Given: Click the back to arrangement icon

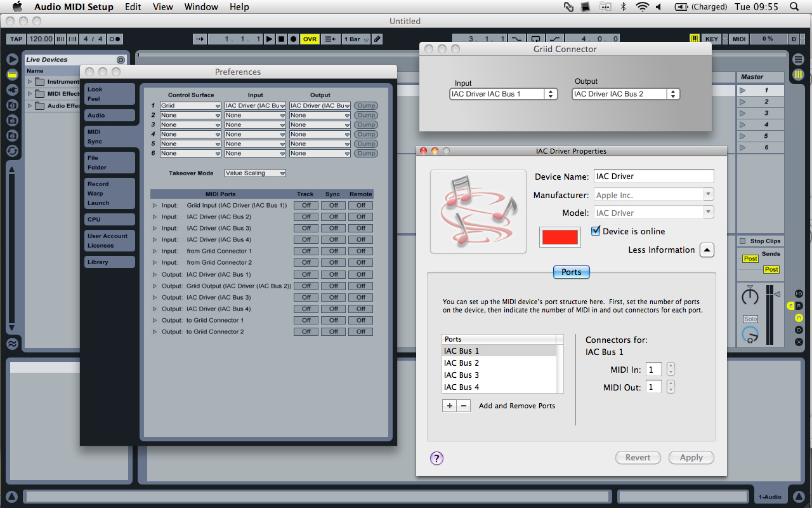Looking at the screenshot, I should pyautogui.click(x=331, y=39).
